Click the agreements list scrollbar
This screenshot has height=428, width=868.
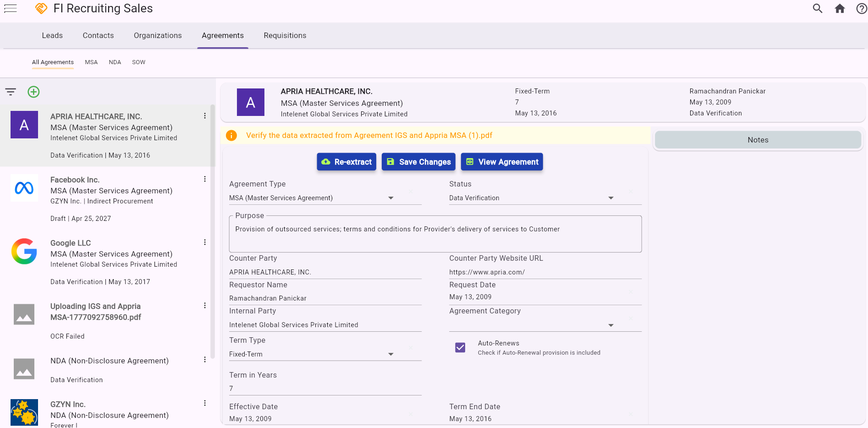point(213,231)
